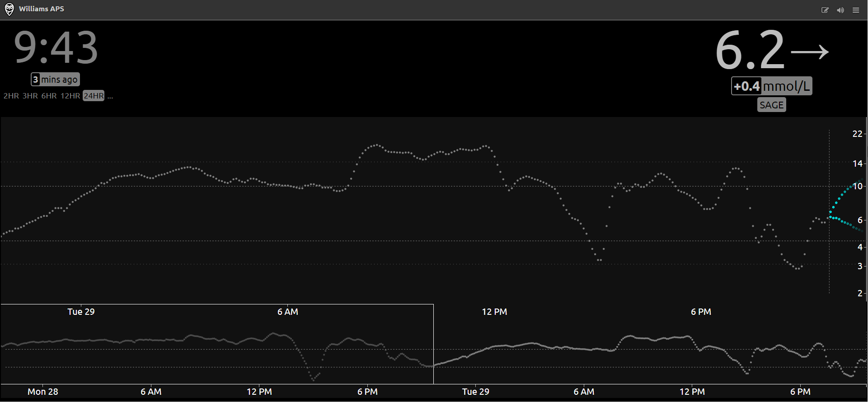Click the glucose trend arrow
Viewport: 868px width, 402px height.
[x=810, y=52]
